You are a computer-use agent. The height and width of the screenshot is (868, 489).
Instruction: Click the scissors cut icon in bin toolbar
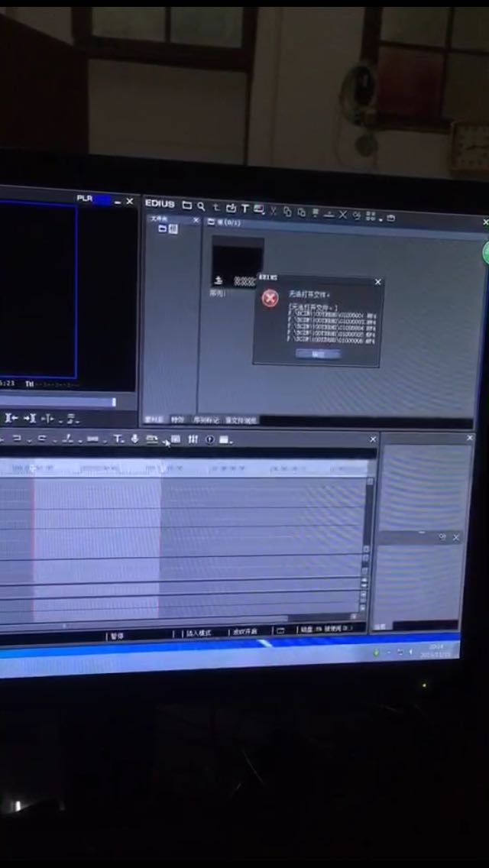(273, 210)
